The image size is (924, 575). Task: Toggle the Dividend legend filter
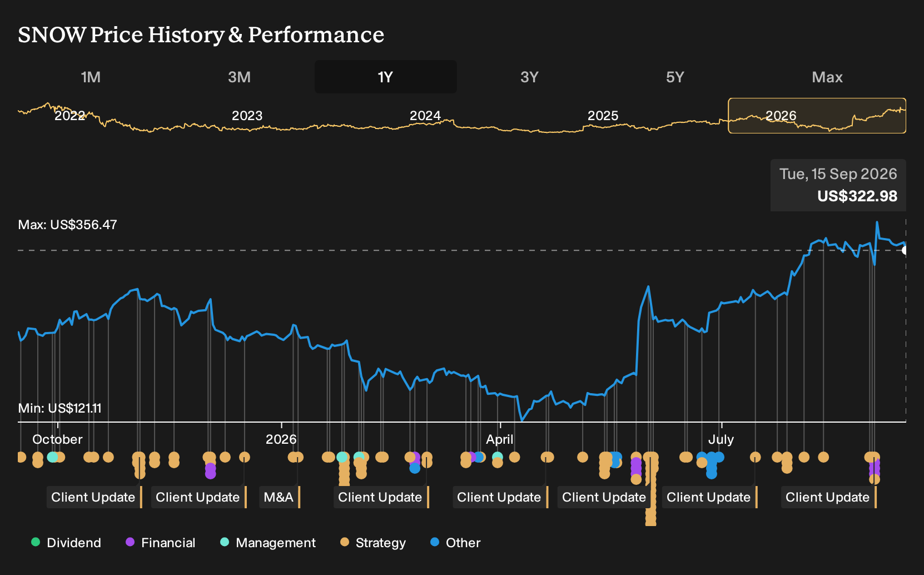66,543
